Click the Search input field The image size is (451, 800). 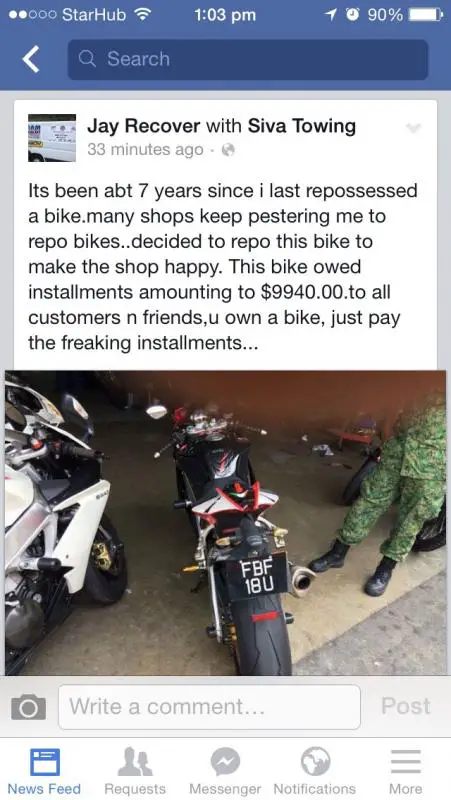pos(248,60)
